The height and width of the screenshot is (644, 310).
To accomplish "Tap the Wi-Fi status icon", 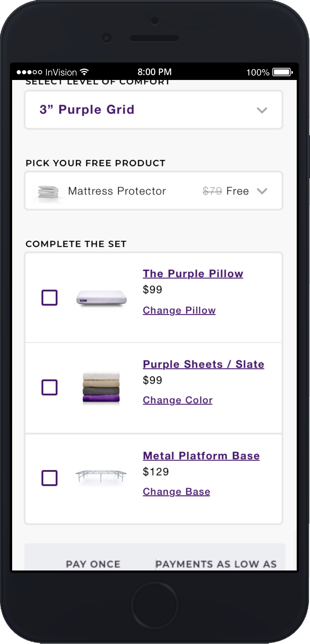I will (85, 72).
